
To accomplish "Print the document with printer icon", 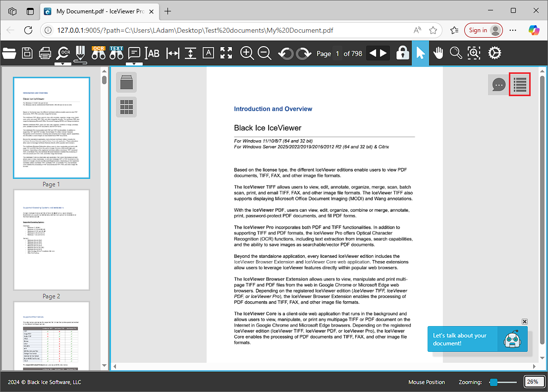I will pyautogui.click(x=45, y=54).
